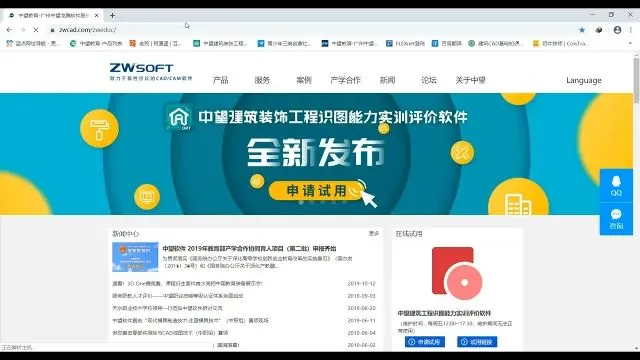Minimize the browser window

(592, 15)
